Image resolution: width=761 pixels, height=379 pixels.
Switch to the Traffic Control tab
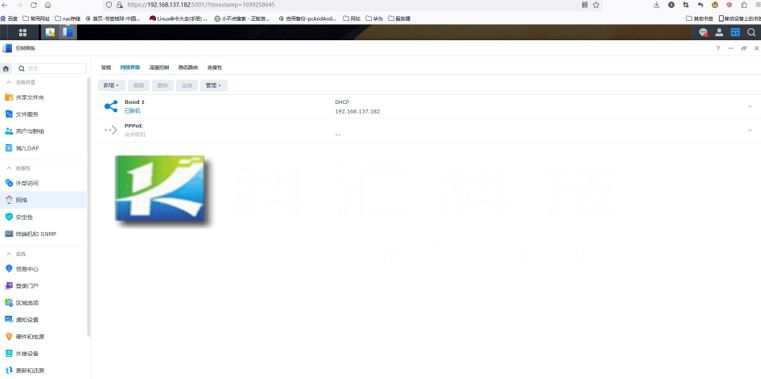pos(159,67)
